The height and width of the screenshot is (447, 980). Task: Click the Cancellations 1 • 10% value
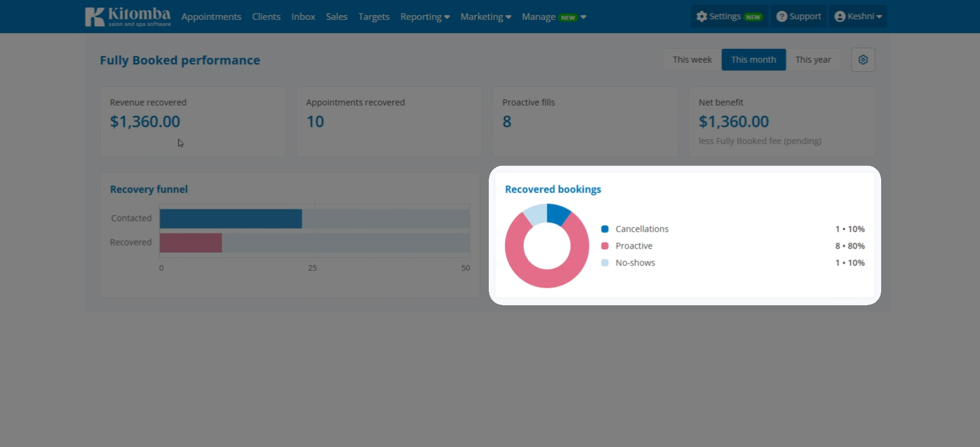(x=850, y=229)
